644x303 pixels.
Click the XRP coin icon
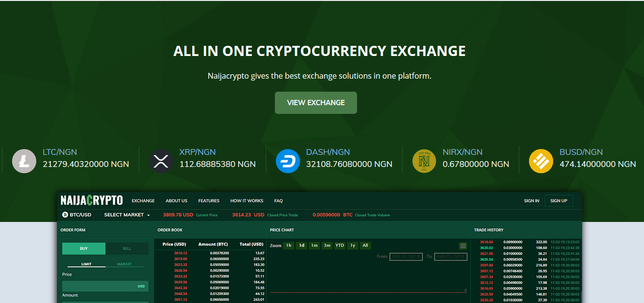[x=161, y=161]
